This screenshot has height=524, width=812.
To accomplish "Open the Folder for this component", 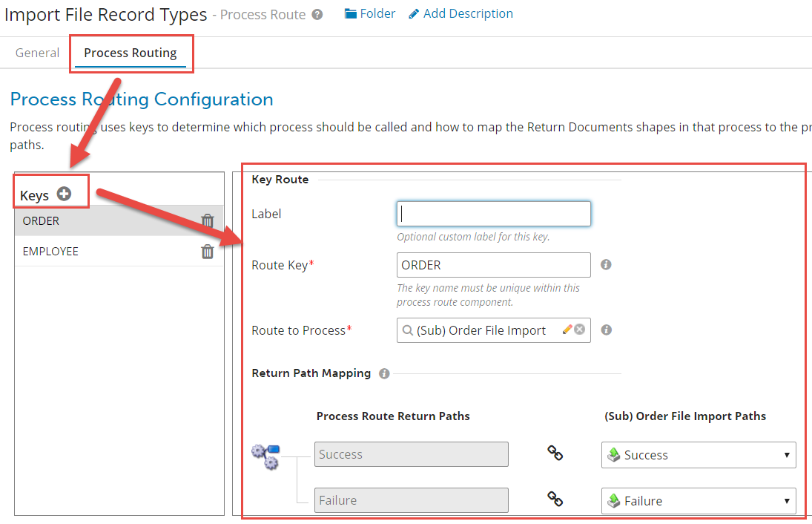I will [x=369, y=13].
